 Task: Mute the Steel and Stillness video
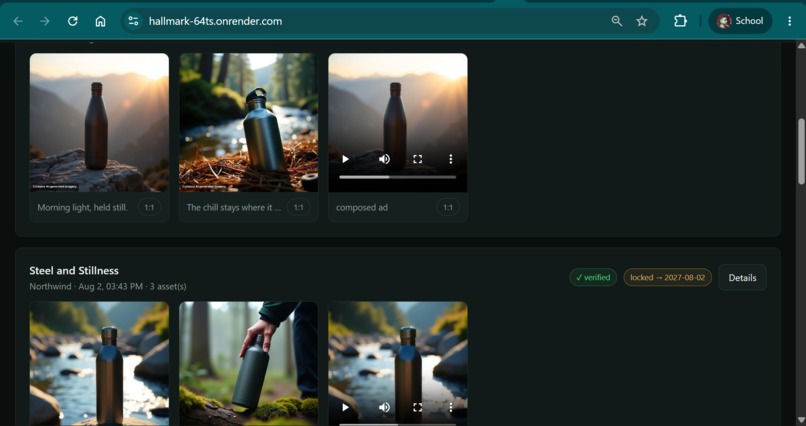(384, 408)
